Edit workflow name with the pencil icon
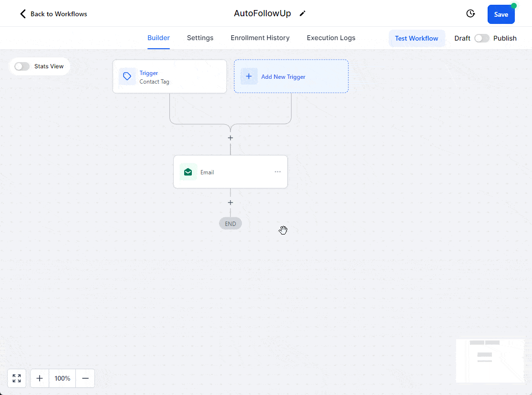 tap(303, 13)
